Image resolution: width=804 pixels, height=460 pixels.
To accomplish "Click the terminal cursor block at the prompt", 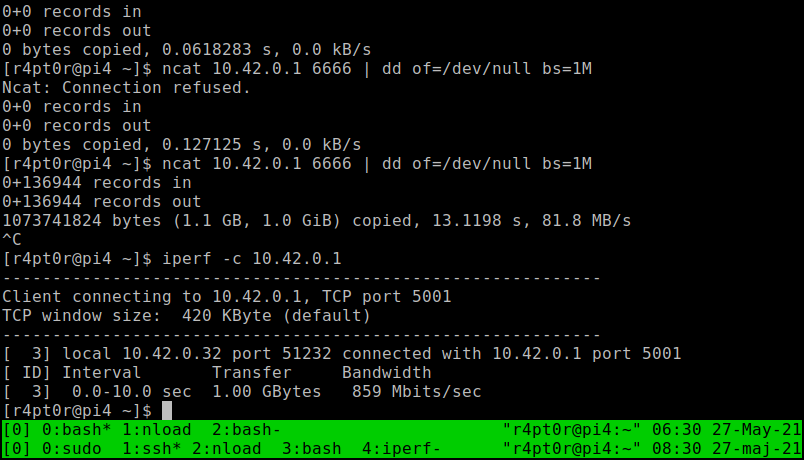I will coord(167,411).
